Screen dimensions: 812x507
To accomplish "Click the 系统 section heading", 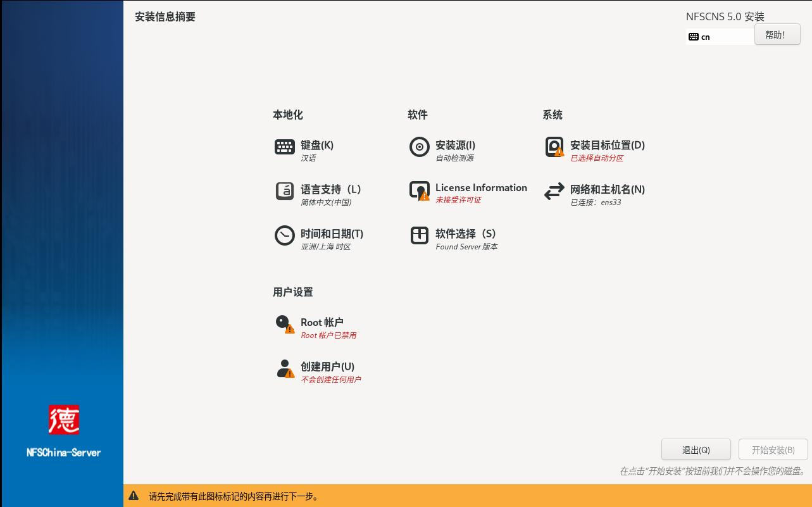I will [553, 115].
